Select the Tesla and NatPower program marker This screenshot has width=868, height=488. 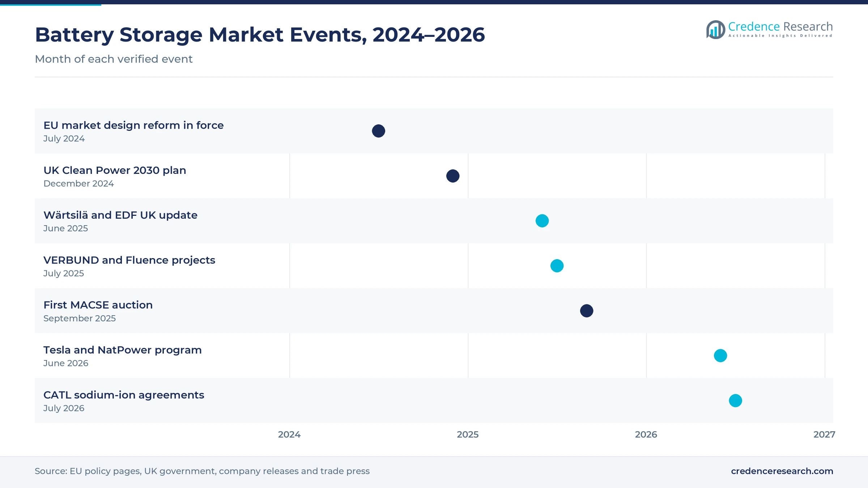pos(720,356)
